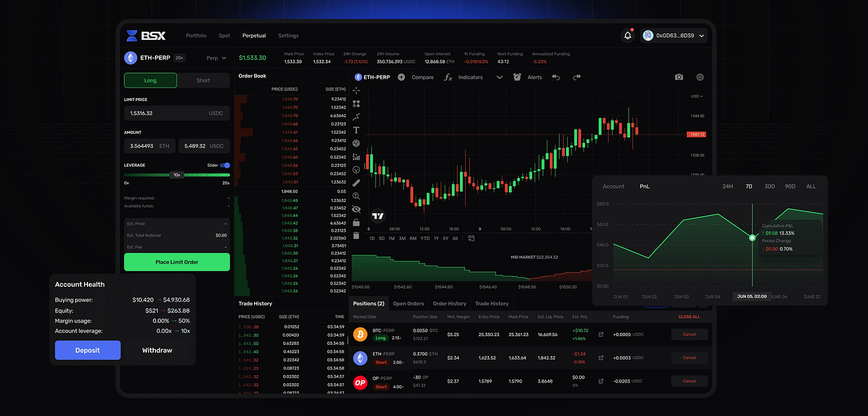Open share icon in BTC-PERP row
868x416 pixels.
pos(600,334)
